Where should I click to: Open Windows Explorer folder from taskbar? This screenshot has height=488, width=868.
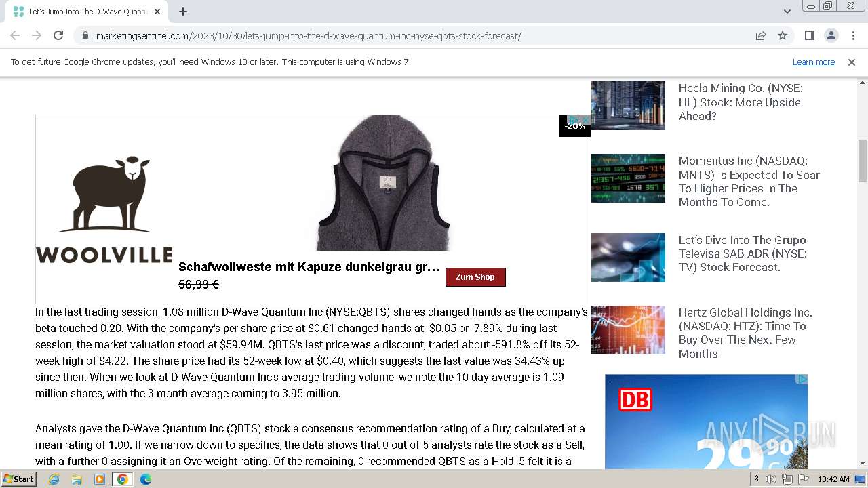pos(77,479)
